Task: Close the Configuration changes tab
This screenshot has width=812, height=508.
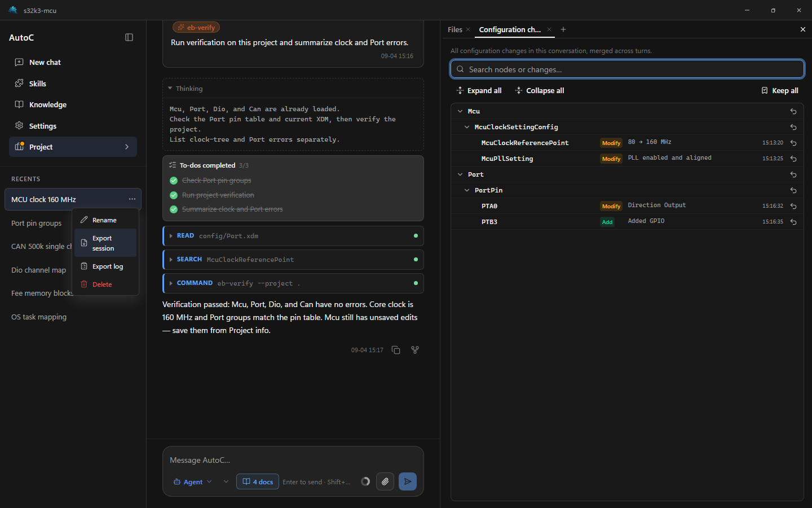Action: pos(549,29)
